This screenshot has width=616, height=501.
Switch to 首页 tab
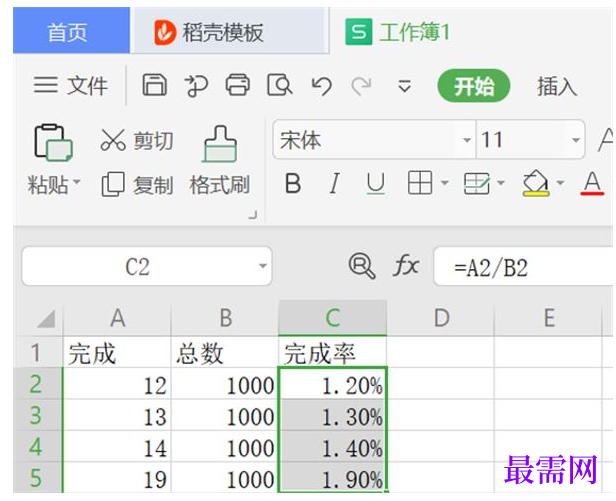click(x=71, y=30)
